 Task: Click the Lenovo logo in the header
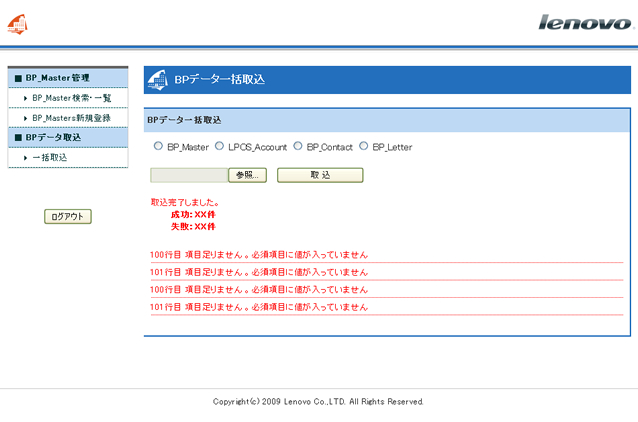point(586,22)
